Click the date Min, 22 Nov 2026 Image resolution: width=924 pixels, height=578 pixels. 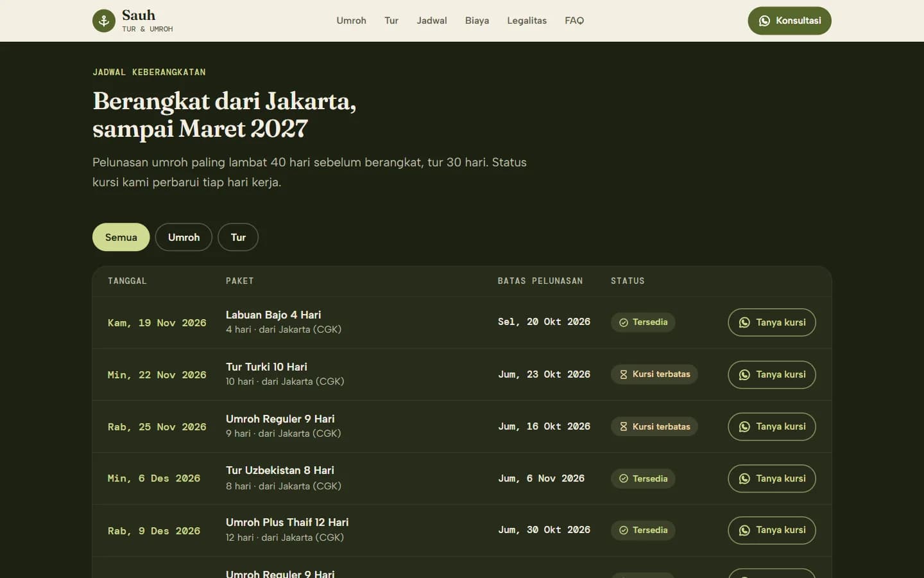click(x=157, y=374)
